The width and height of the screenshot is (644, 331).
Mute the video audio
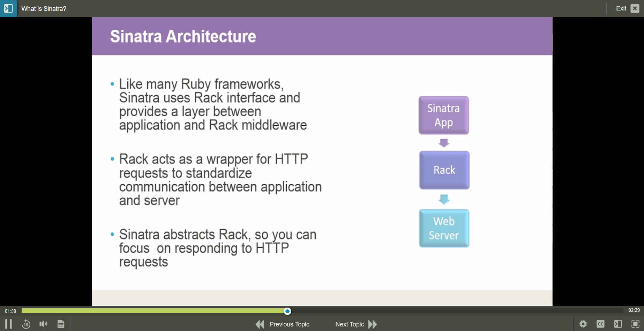tap(43, 324)
